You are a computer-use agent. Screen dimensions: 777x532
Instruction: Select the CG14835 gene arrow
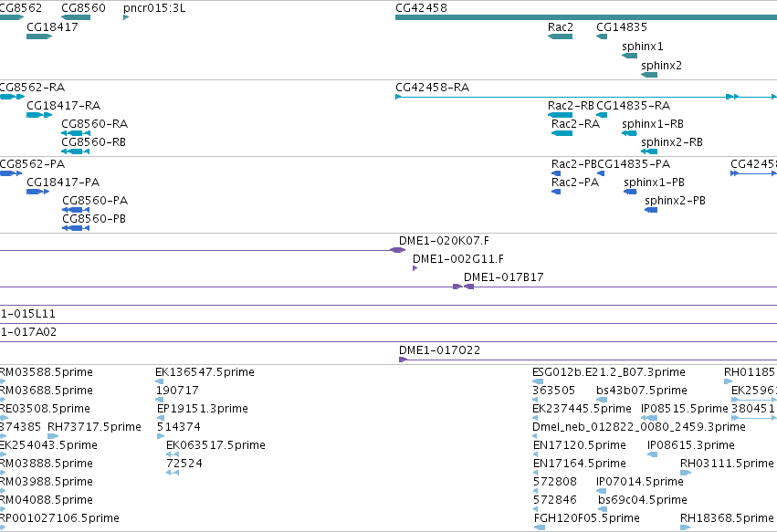click(602, 37)
